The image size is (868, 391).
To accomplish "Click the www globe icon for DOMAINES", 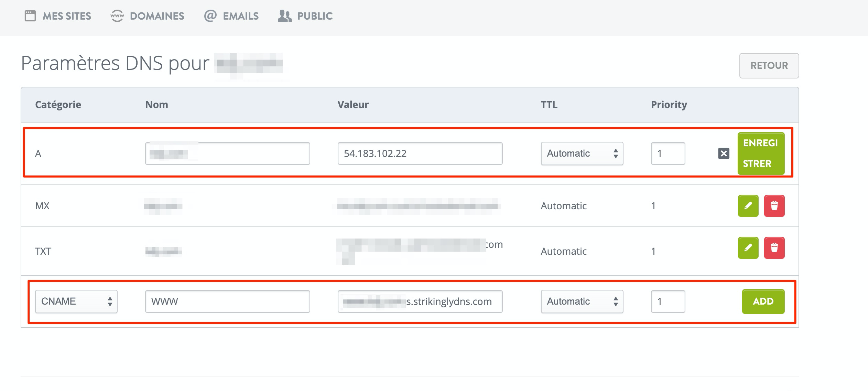I will tap(117, 16).
